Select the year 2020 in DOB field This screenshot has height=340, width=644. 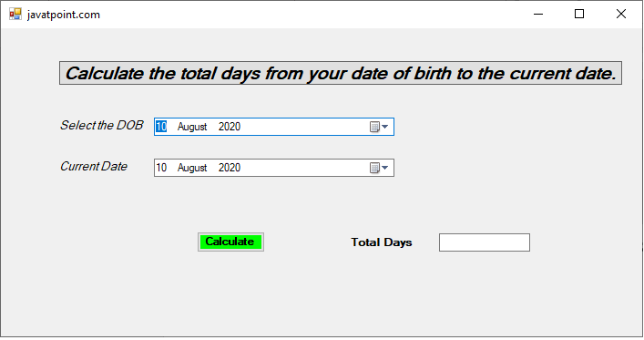click(x=230, y=127)
